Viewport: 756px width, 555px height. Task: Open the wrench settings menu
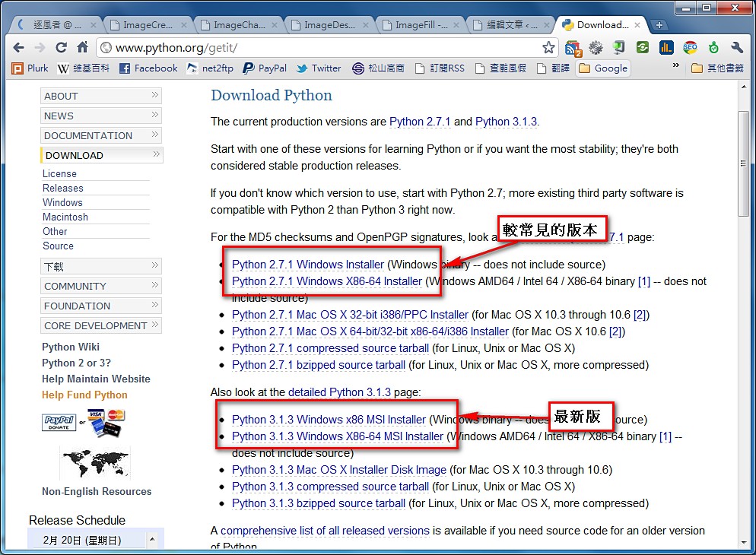click(737, 47)
